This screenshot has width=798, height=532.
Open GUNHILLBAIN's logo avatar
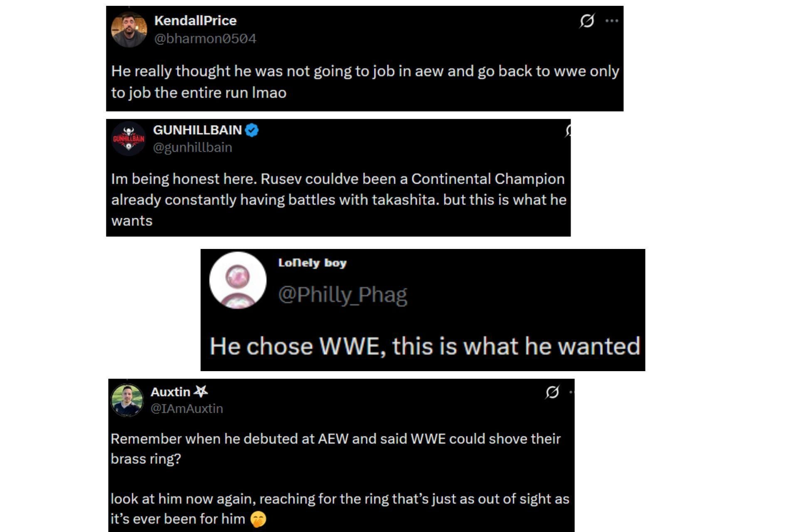click(x=129, y=139)
